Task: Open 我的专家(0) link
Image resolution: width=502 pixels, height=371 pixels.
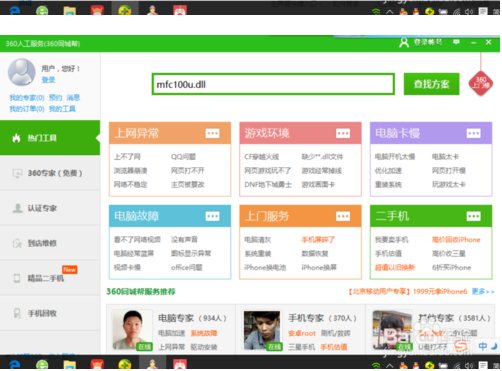Action: 27,98
